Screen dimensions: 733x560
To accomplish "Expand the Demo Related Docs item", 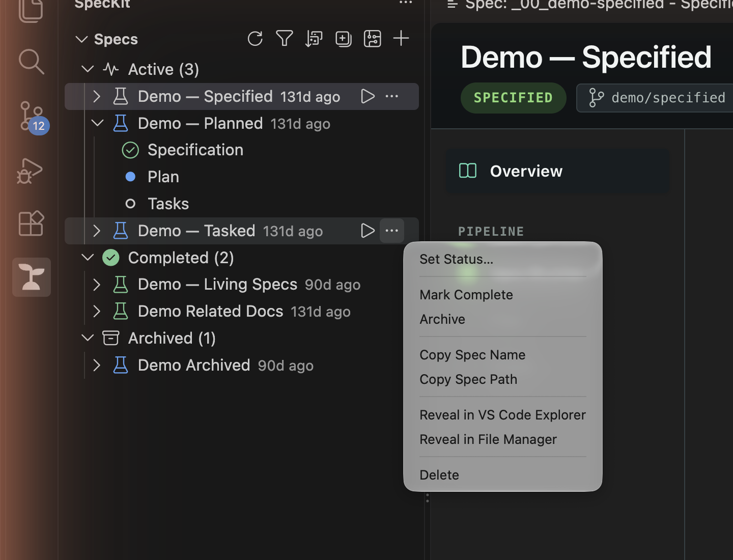I will click(97, 311).
